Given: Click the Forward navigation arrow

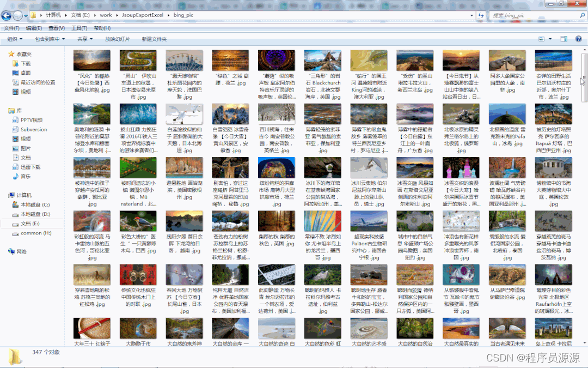Looking at the screenshot, I should (17, 15).
